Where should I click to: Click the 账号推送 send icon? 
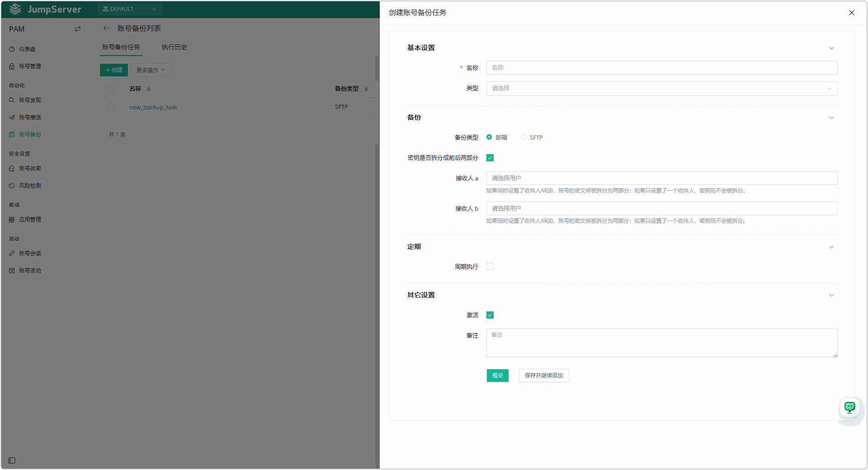(x=12, y=117)
